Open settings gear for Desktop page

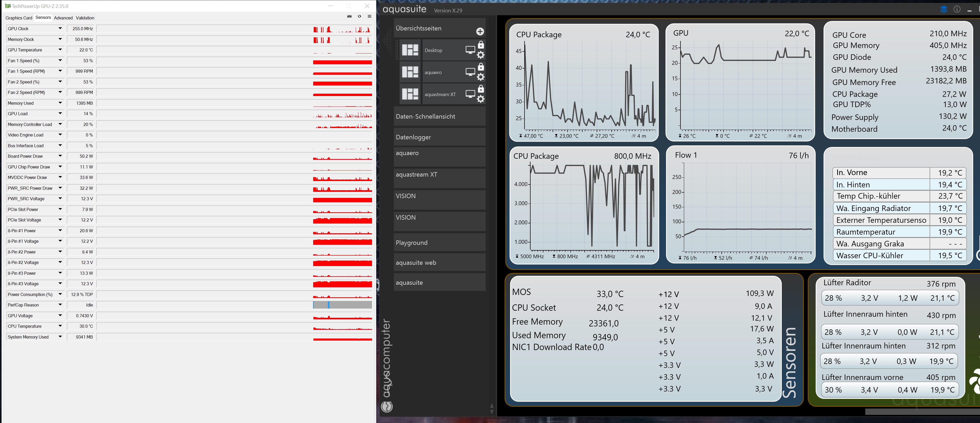coord(481,55)
